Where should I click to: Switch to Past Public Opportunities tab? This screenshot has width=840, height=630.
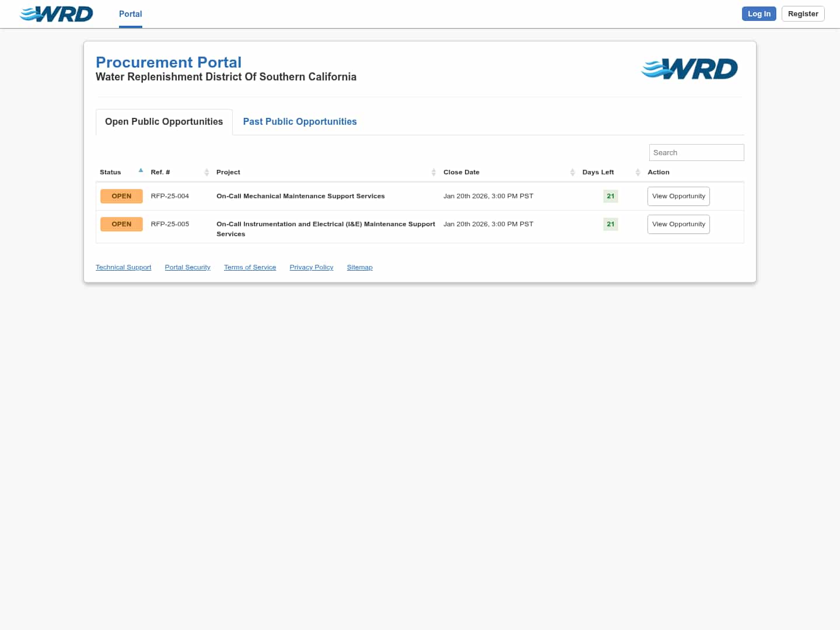300,122
